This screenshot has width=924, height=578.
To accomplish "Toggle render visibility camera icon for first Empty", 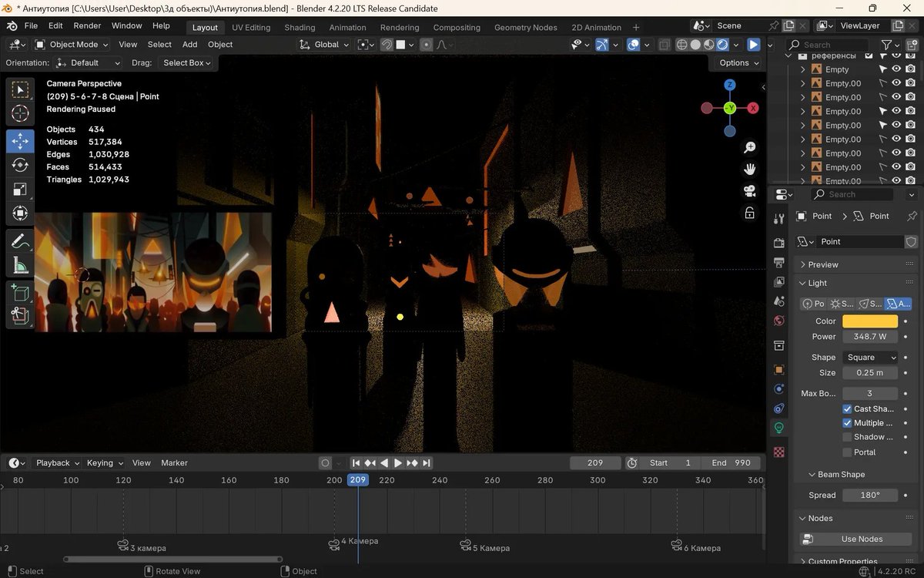I will tap(911, 69).
